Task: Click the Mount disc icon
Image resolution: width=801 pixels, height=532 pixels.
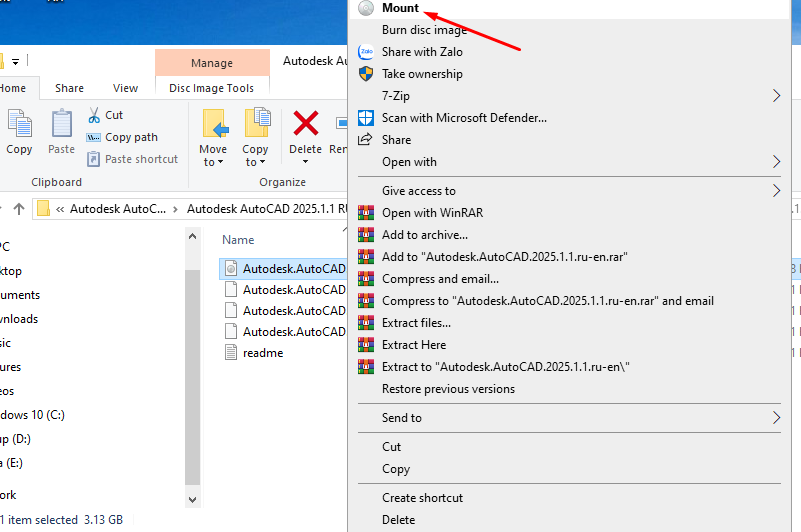Action: click(x=366, y=8)
